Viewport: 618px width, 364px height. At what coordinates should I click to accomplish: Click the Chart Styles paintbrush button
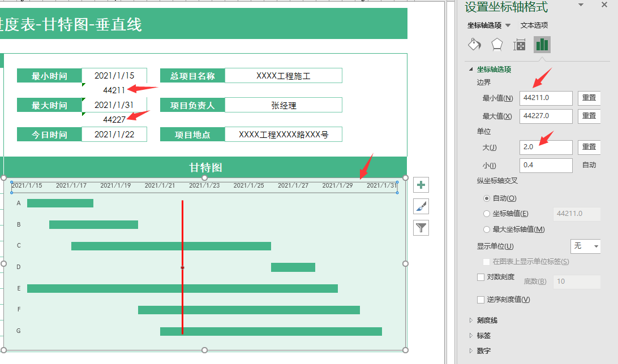pyautogui.click(x=421, y=206)
